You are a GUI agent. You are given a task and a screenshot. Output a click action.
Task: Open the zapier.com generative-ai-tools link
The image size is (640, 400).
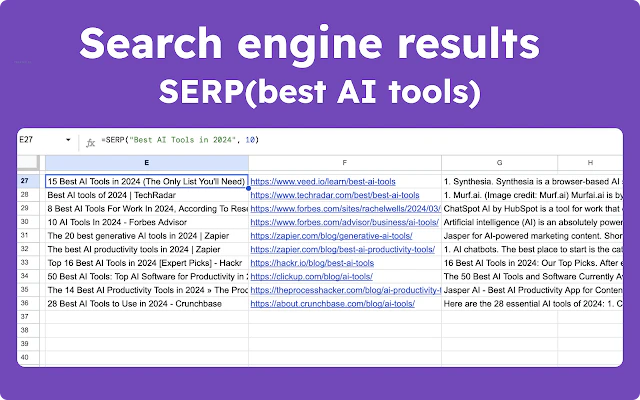pyautogui.click(x=331, y=236)
